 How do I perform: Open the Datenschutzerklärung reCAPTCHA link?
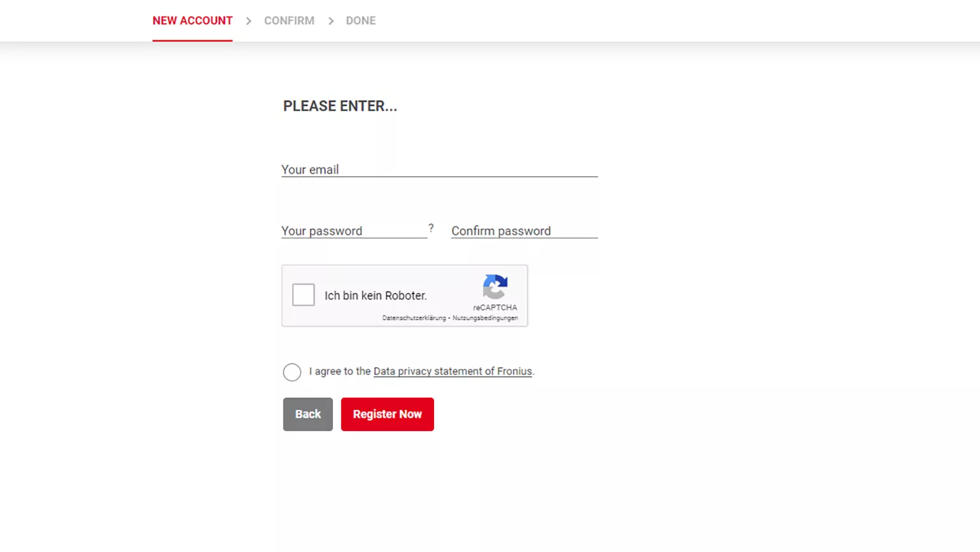(x=414, y=318)
